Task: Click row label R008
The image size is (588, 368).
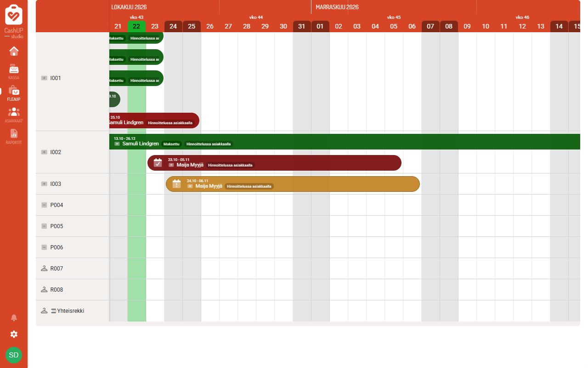Action: pos(57,290)
